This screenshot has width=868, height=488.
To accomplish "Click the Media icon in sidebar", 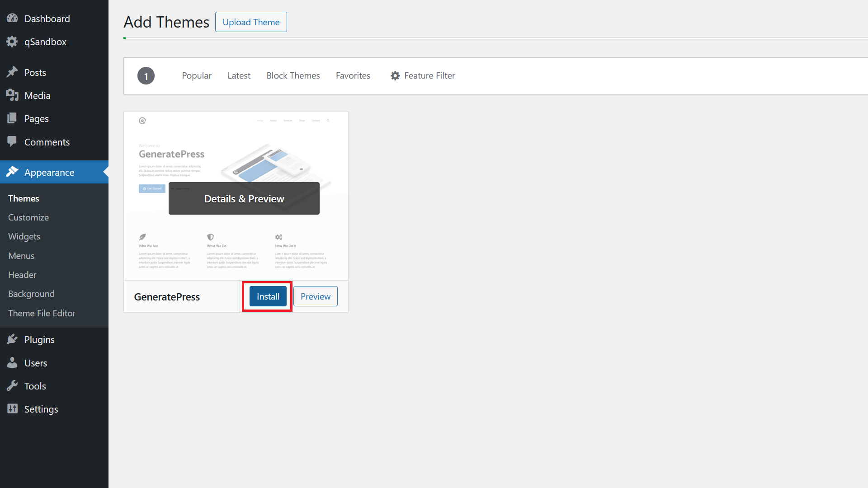I will 12,95.
